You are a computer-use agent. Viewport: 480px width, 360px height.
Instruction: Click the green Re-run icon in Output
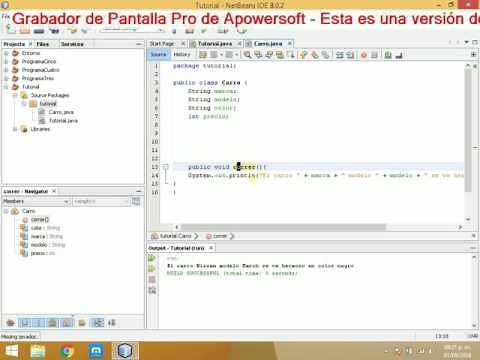152,258
